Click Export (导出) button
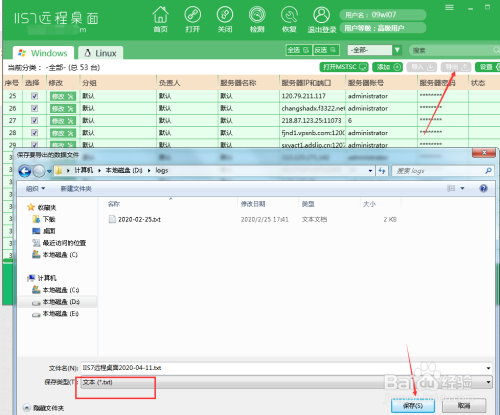The width and height of the screenshot is (500, 415). point(456,67)
